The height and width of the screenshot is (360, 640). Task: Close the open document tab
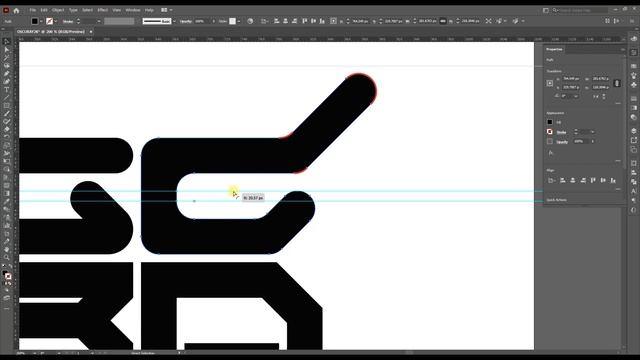point(91,32)
